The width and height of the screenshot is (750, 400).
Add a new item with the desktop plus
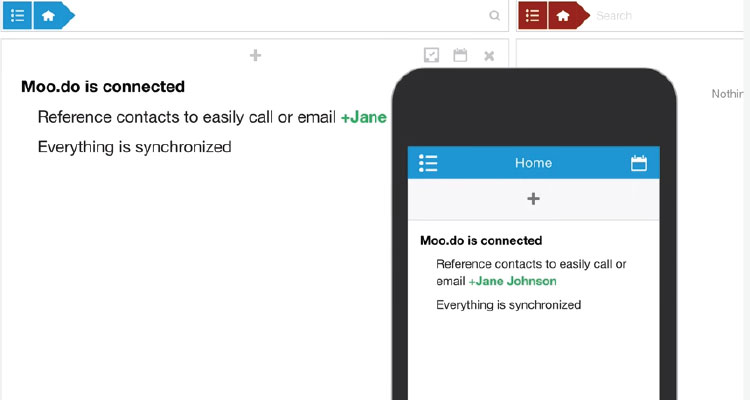(255, 56)
